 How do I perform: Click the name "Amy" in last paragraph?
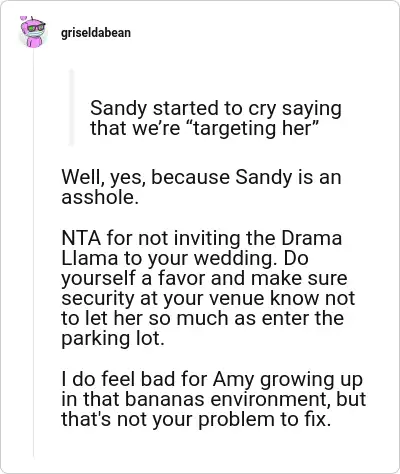(x=234, y=380)
